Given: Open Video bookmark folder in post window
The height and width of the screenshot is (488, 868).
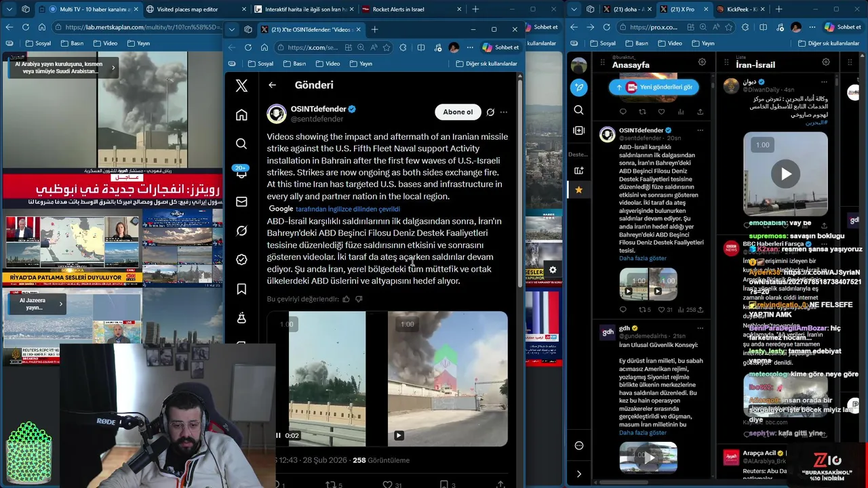Looking at the screenshot, I should click(327, 64).
